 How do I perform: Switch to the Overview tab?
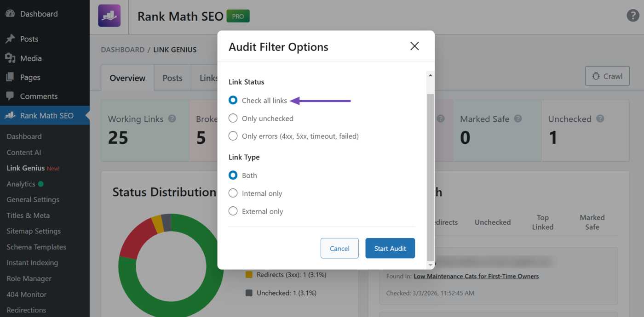tap(127, 78)
